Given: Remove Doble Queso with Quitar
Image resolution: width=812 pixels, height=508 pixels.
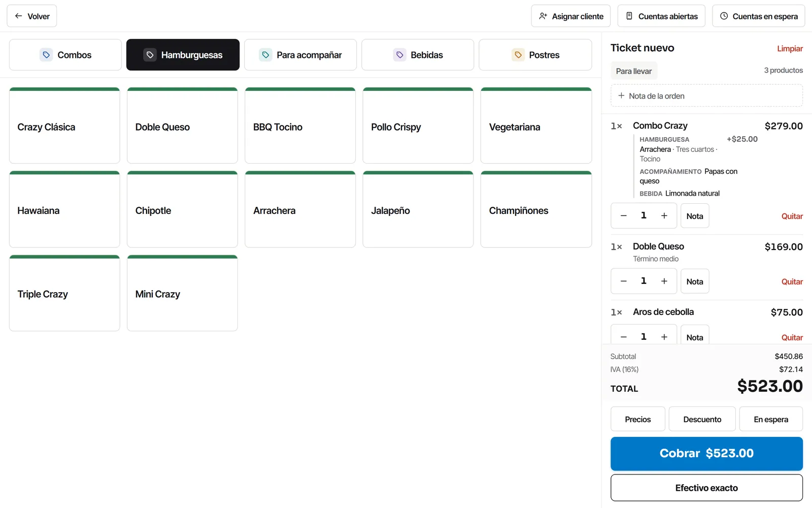Looking at the screenshot, I should [792, 281].
